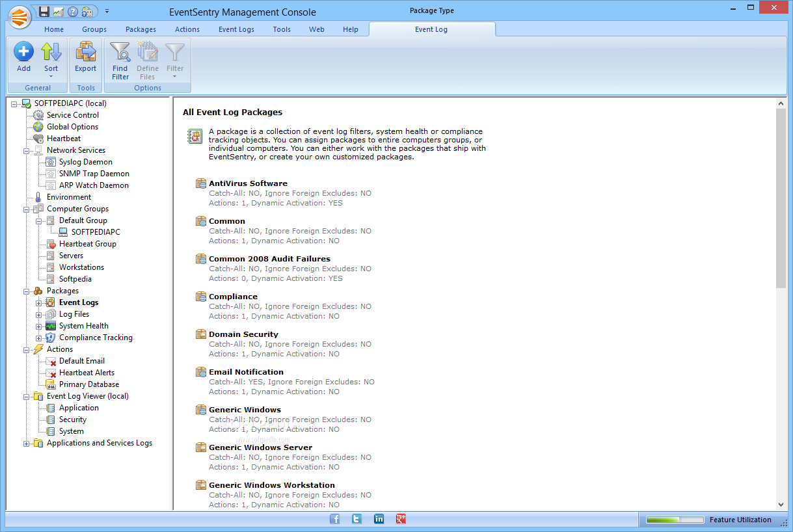Click the Heartbeat tree icon
Image resolution: width=793 pixels, height=532 pixels.
click(x=38, y=139)
